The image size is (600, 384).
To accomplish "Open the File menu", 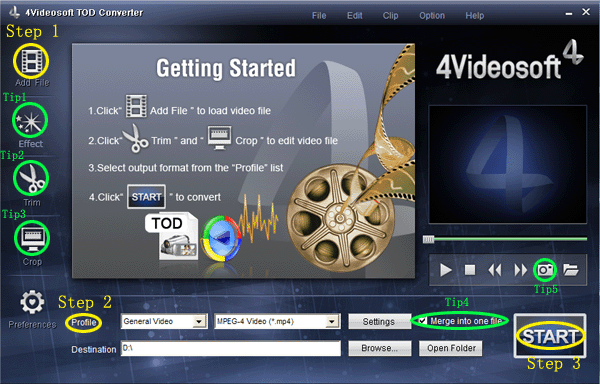I will coord(319,16).
